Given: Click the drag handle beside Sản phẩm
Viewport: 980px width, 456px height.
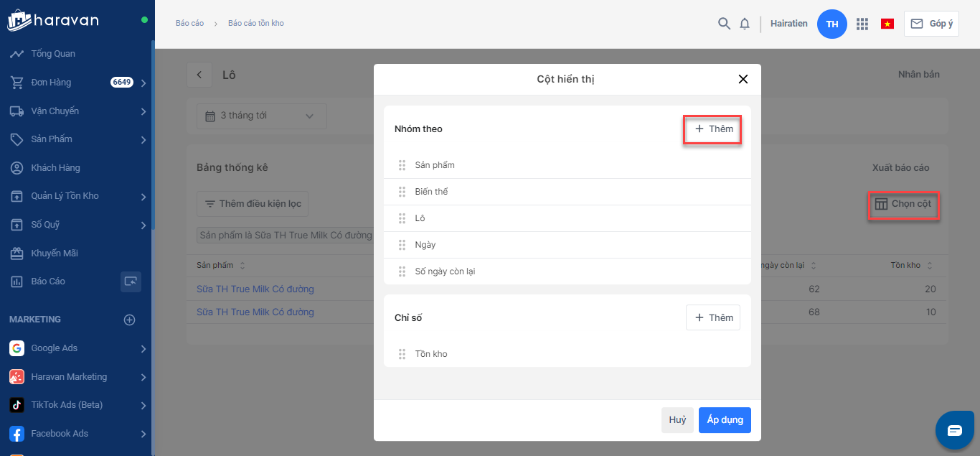Looking at the screenshot, I should coord(402,165).
